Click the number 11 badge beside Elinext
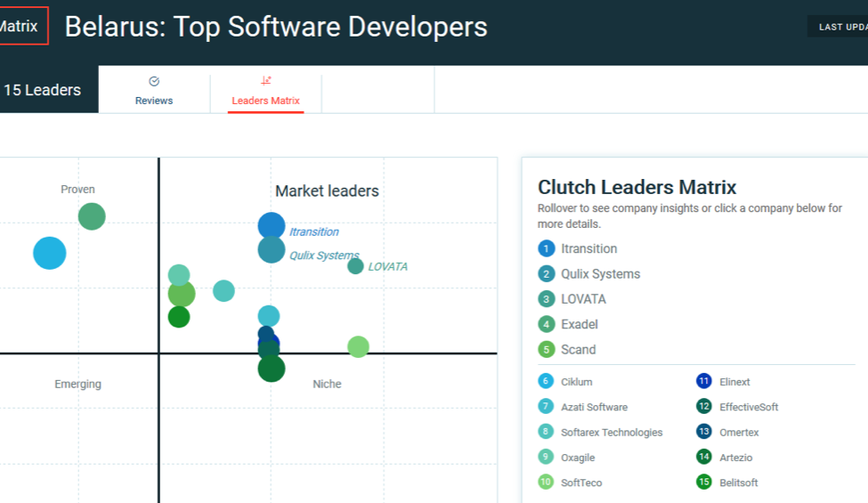868x503 pixels. (x=704, y=381)
